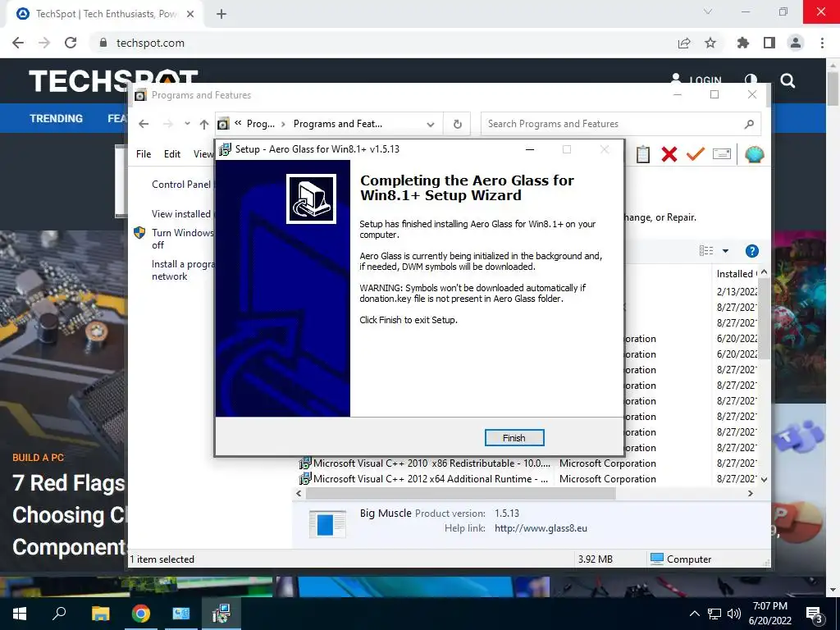Expand the address path dropdown
Screen dimensions: 840x630
[x=430, y=125]
